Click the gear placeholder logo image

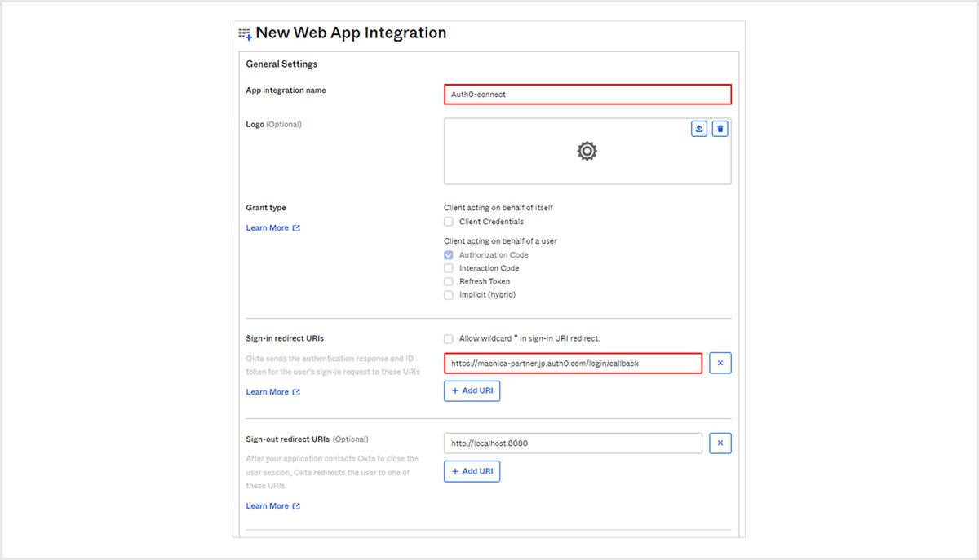587,151
